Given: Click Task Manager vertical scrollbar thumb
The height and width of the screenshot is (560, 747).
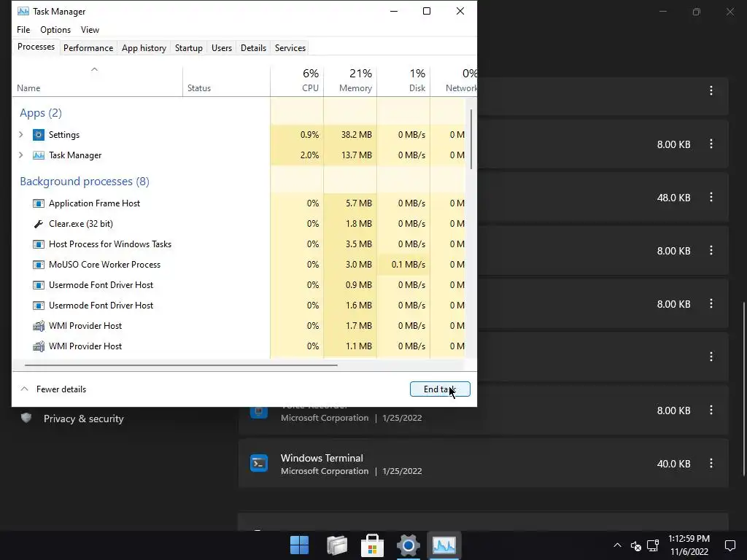Looking at the screenshot, I should click(x=471, y=139).
